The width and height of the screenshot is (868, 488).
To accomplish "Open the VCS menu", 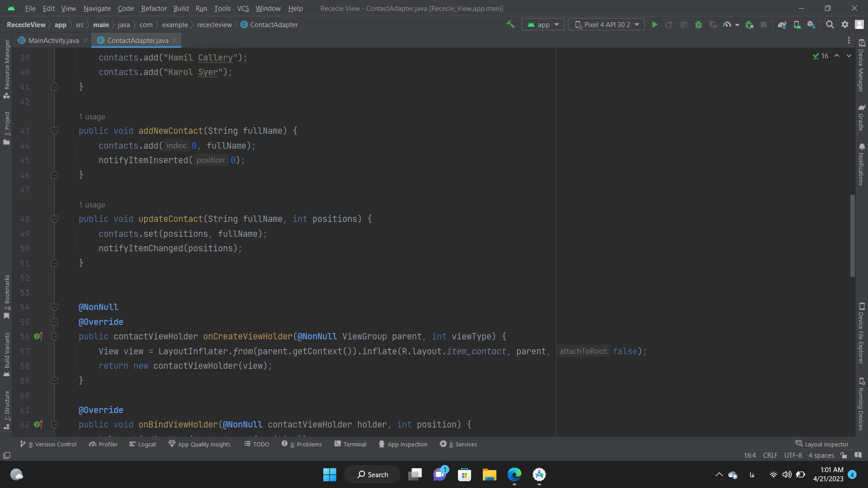I will click(x=243, y=8).
